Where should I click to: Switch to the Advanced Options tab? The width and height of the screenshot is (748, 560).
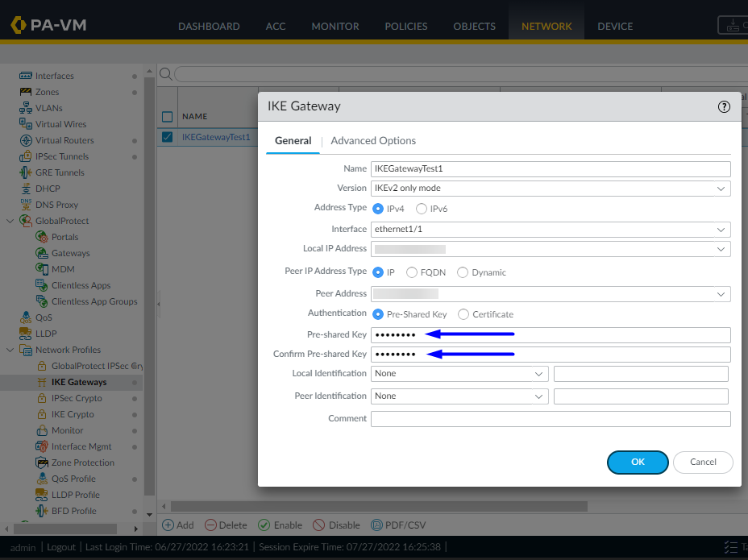pos(372,140)
